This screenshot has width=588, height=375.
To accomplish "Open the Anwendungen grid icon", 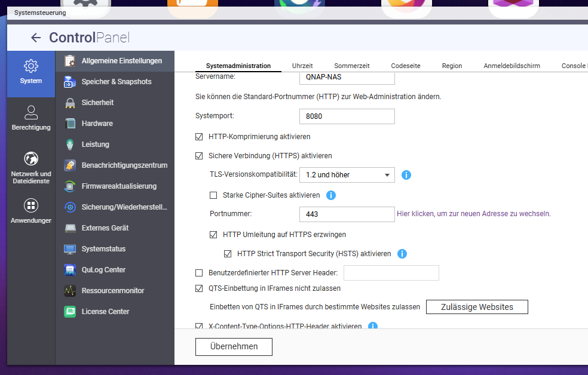I will tap(30, 205).
